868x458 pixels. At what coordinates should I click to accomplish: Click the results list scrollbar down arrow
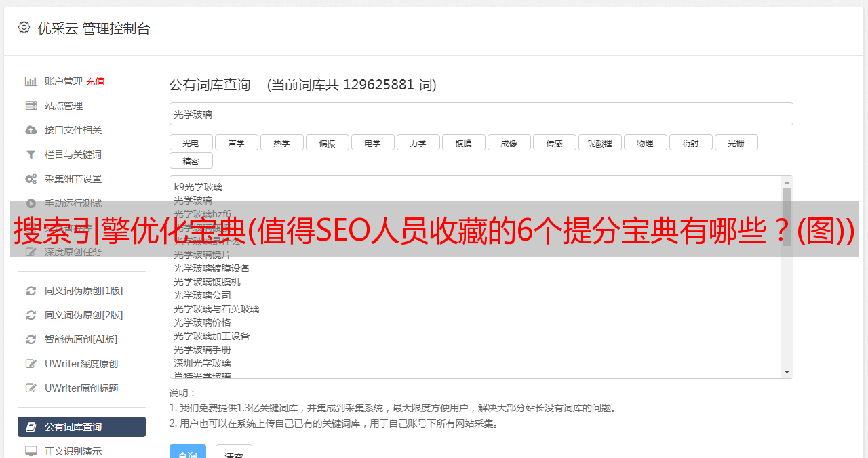tap(787, 372)
